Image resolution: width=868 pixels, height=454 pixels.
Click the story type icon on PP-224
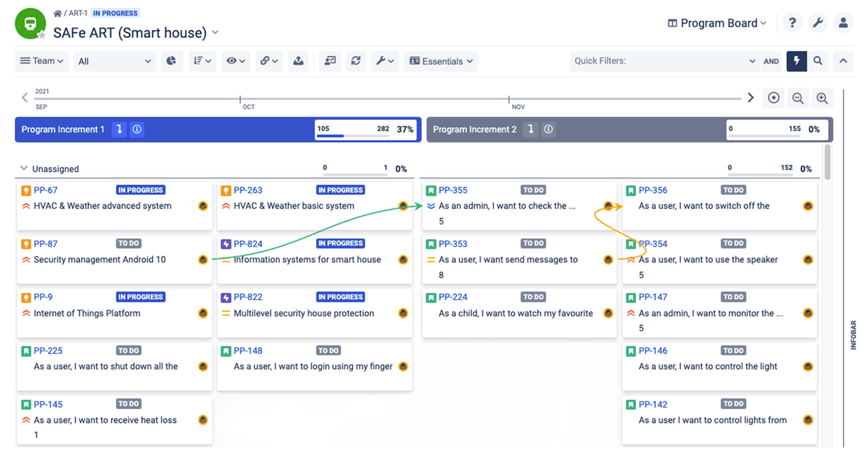tap(431, 298)
